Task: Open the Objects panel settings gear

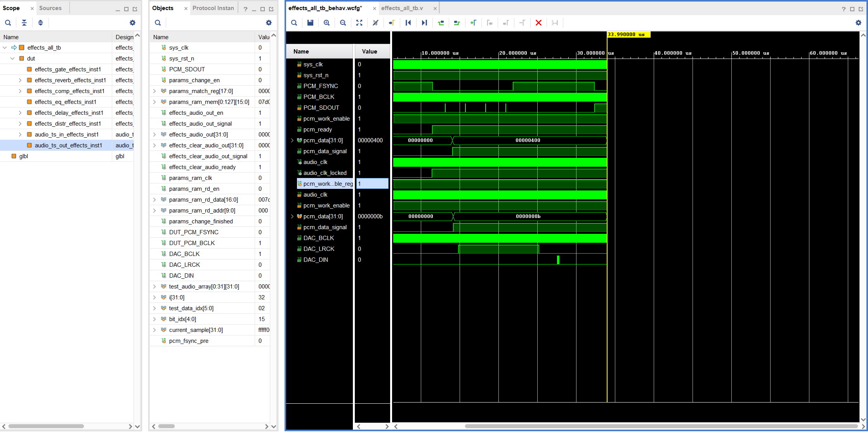Action: (x=269, y=23)
